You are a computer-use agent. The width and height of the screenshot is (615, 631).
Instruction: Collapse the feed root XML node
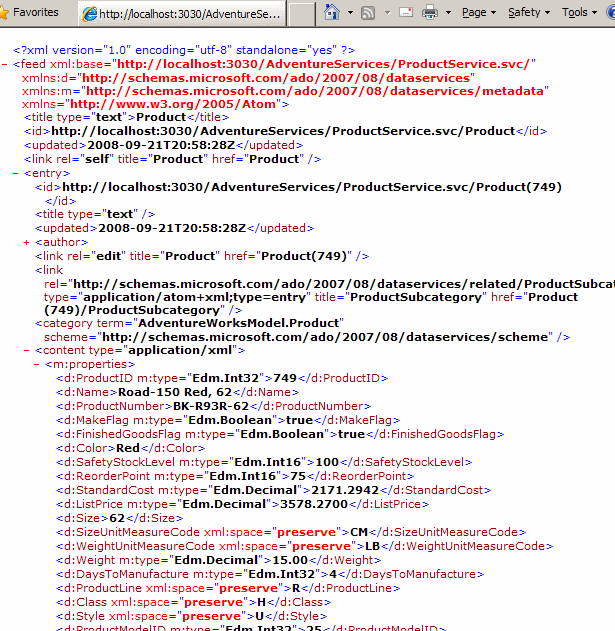(x=5, y=63)
